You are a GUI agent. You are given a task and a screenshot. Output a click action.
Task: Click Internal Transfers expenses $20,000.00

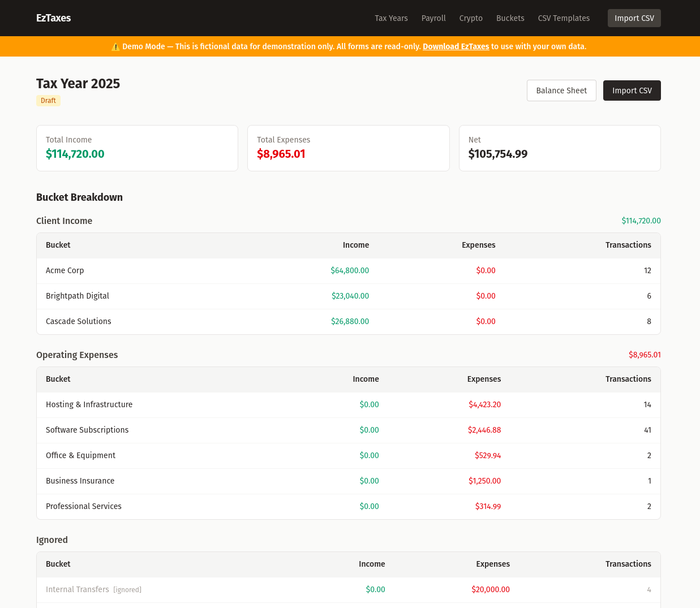[x=491, y=589]
